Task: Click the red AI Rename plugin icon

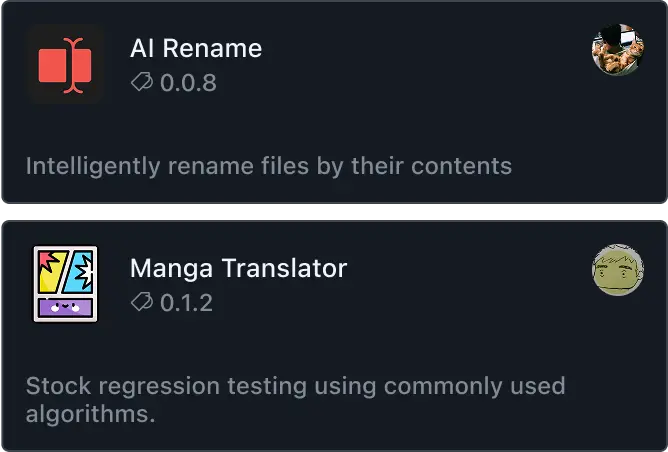Action: coord(65,65)
